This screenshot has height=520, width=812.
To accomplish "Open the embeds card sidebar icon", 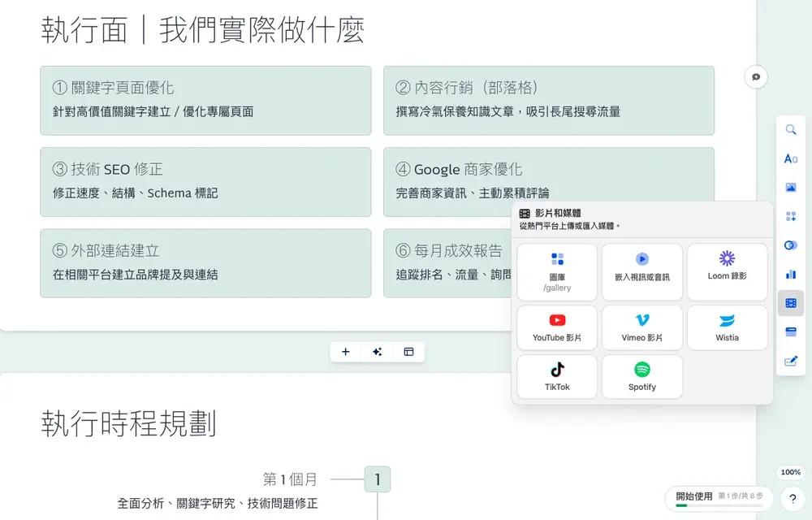I will tap(790, 332).
